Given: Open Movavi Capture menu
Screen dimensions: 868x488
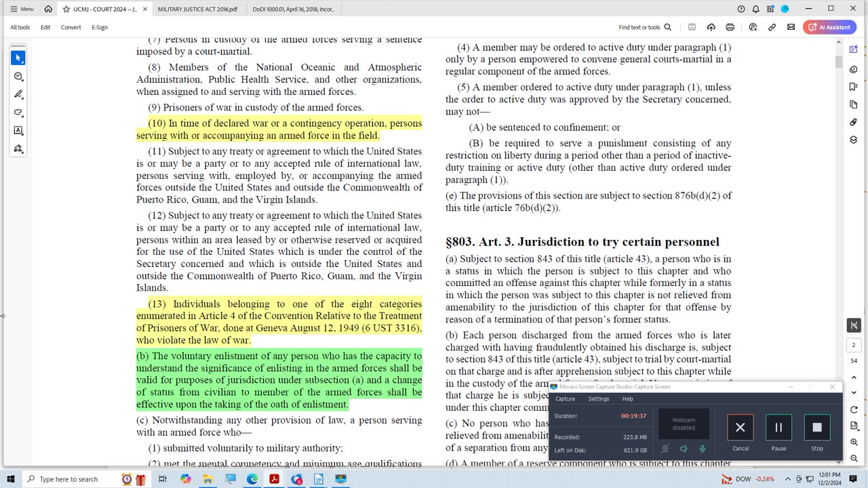Looking at the screenshot, I should (x=565, y=399).
